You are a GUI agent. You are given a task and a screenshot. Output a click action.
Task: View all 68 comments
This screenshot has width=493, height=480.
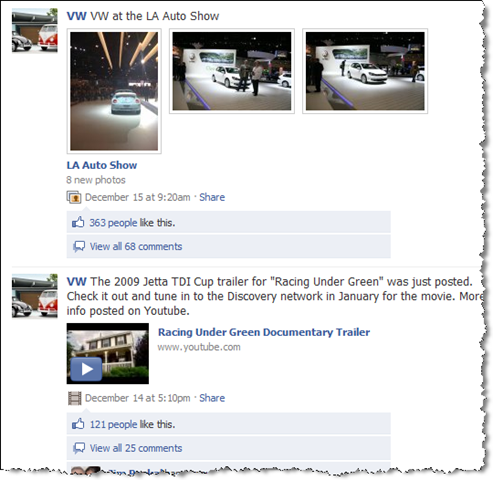pos(136,247)
